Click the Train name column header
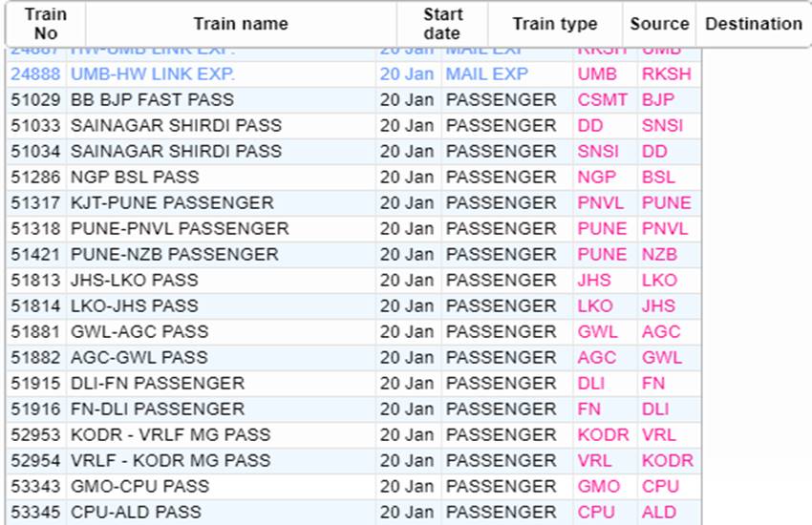This screenshot has width=812, height=525. [241, 25]
